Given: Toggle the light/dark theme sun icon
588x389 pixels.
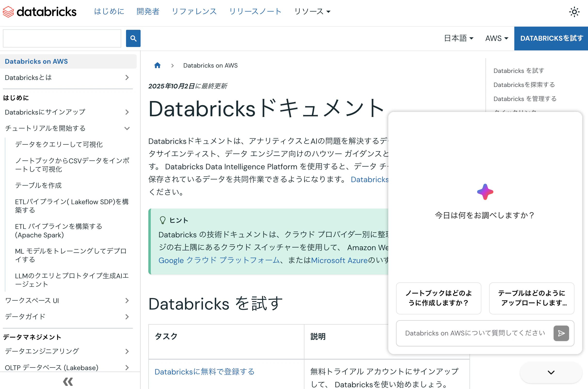Looking at the screenshot, I should click(574, 12).
